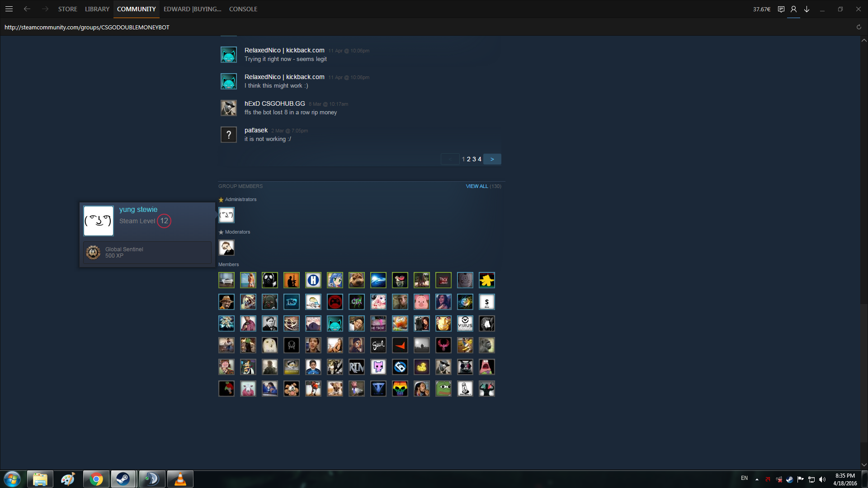Click the back navigation arrow
Viewport: 868px width, 488px height.
coord(27,9)
